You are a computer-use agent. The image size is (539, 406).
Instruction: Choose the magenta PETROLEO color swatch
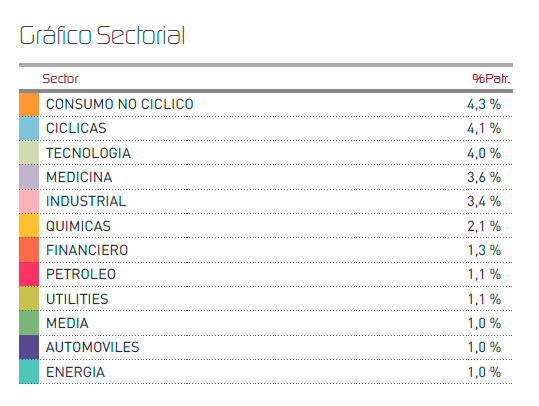pyautogui.click(x=29, y=274)
